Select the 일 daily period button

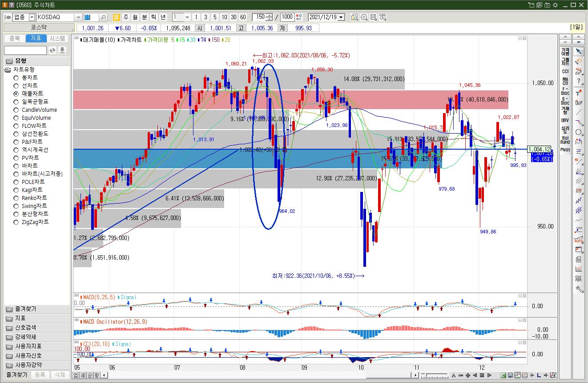tap(116, 17)
